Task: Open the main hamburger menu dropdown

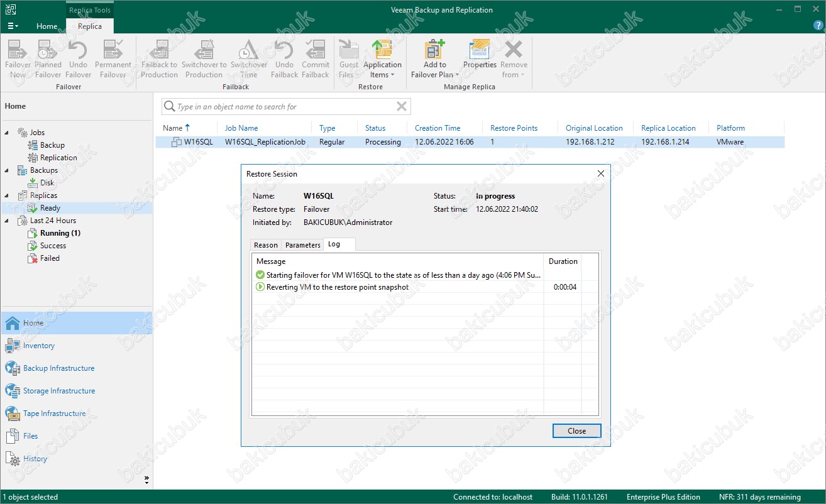Action: pyautogui.click(x=13, y=26)
